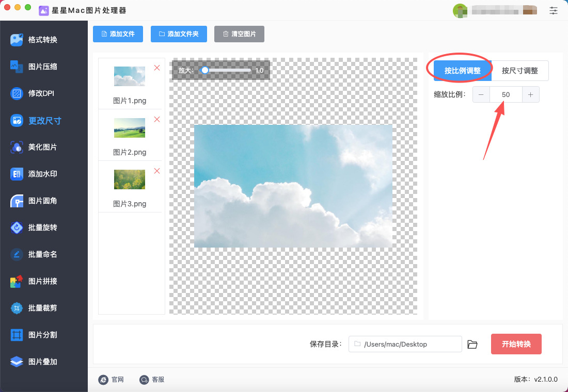The image size is (568, 392).
Task: Select the 图片2.png thumbnail
Action: 130,128
